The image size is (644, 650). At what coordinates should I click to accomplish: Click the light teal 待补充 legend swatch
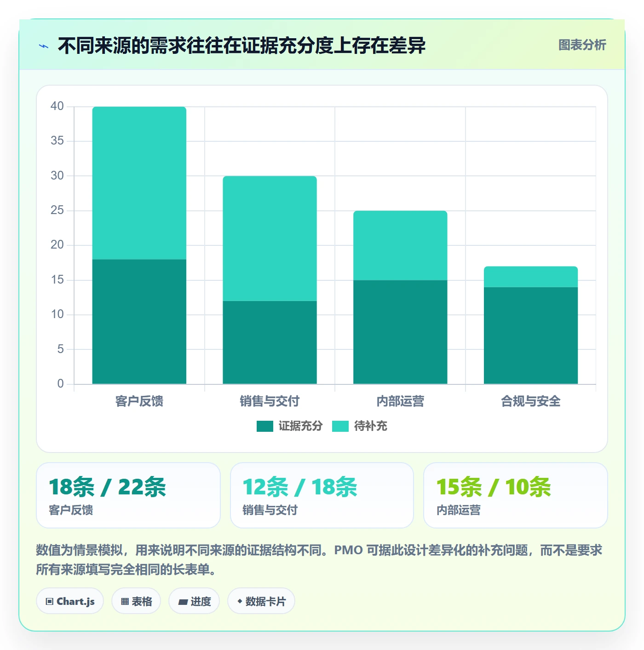pos(340,426)
